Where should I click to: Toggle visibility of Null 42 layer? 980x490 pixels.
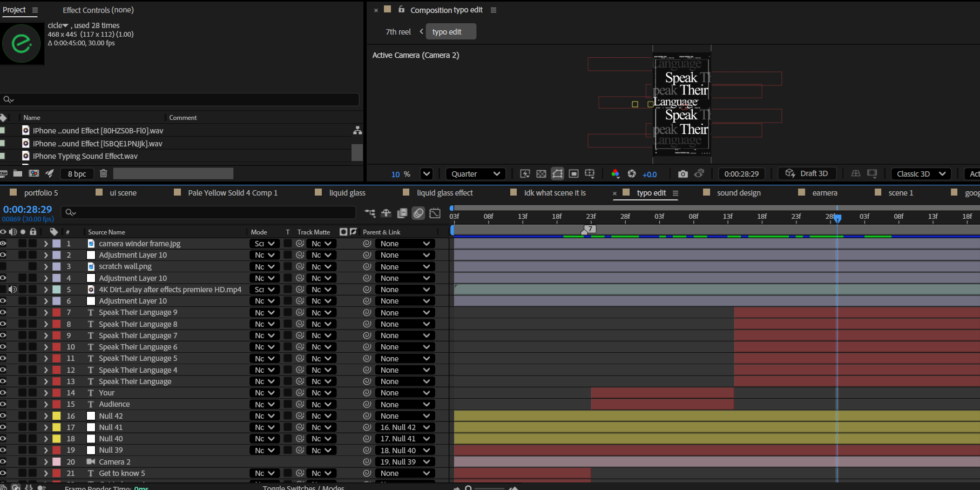click(3, 415)
